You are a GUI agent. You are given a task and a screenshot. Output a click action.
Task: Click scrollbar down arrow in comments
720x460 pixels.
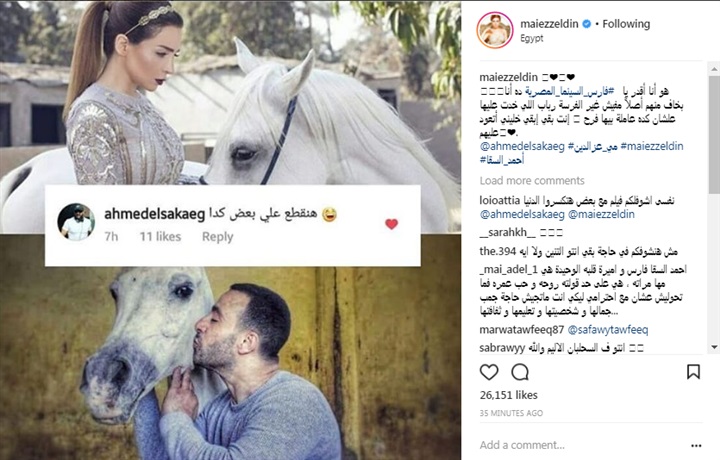(x=714, y=347)
